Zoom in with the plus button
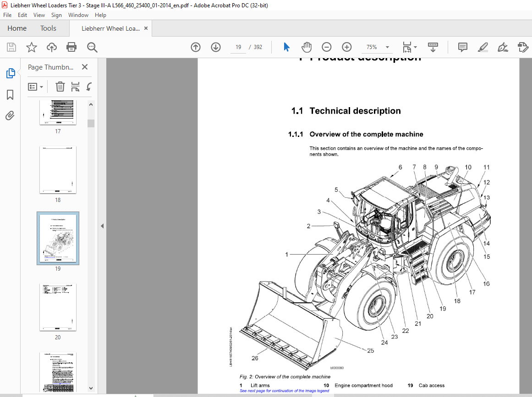The width and height of the screenshot is (532, 397). [x=347, y=47]
